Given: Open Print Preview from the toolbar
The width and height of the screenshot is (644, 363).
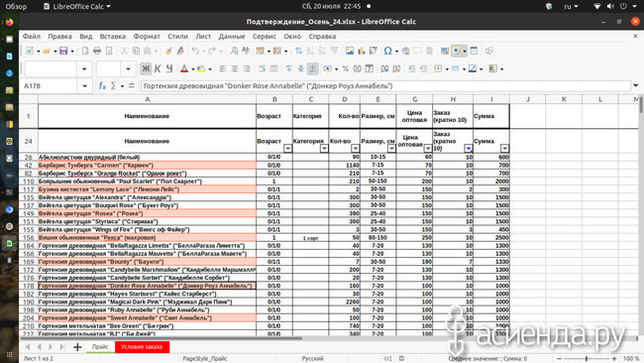Looking at the screenshot, I should 109,51.
